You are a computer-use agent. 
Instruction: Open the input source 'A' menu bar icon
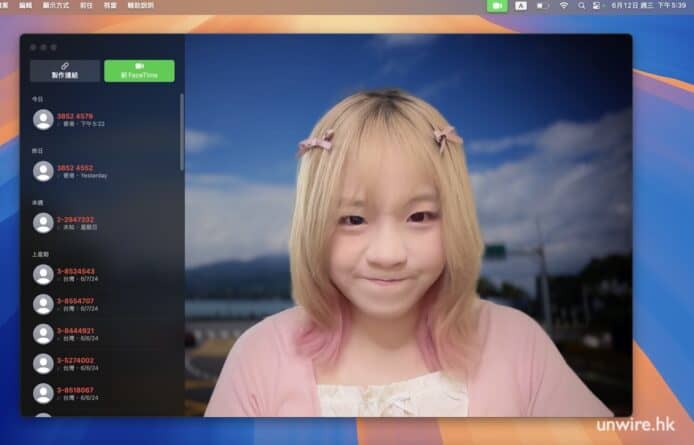[521, 6]
